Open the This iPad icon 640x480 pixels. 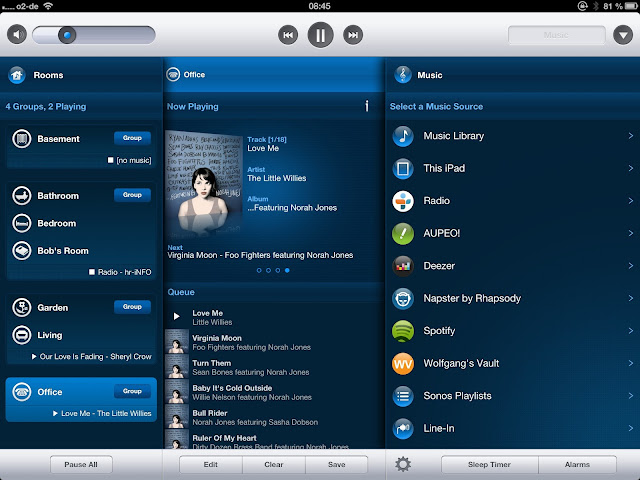403,169
